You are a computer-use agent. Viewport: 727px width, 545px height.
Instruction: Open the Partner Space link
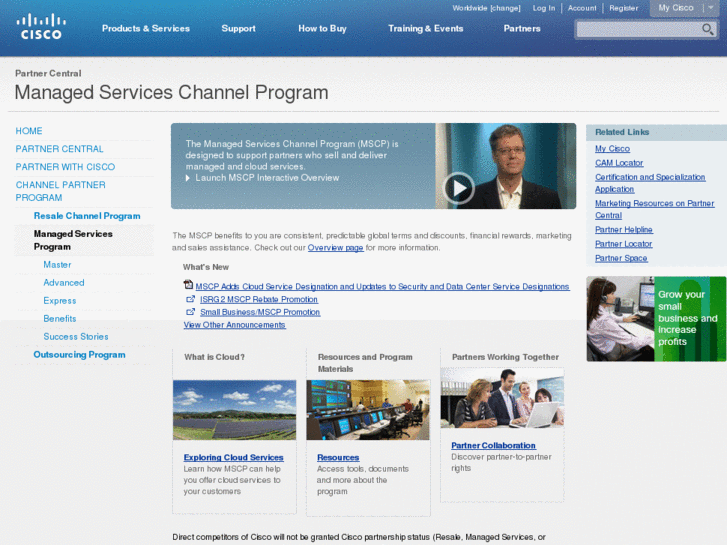[621, 258]
